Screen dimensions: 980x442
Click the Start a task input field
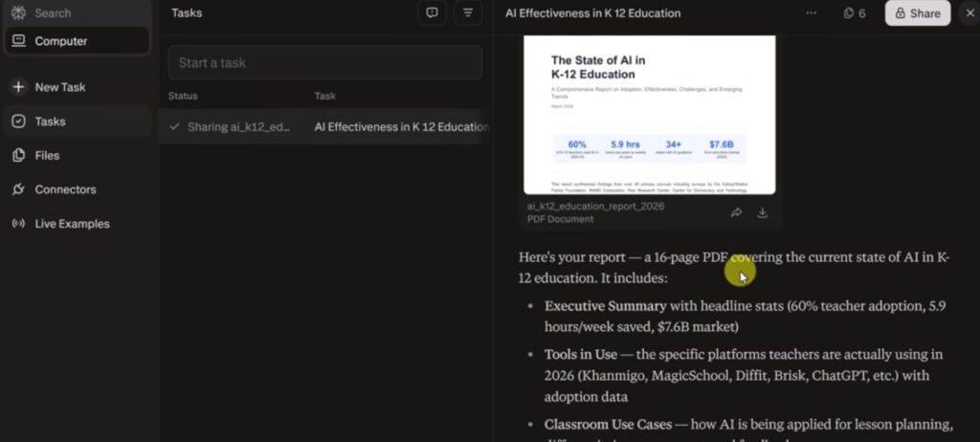(x=324, y=63)
